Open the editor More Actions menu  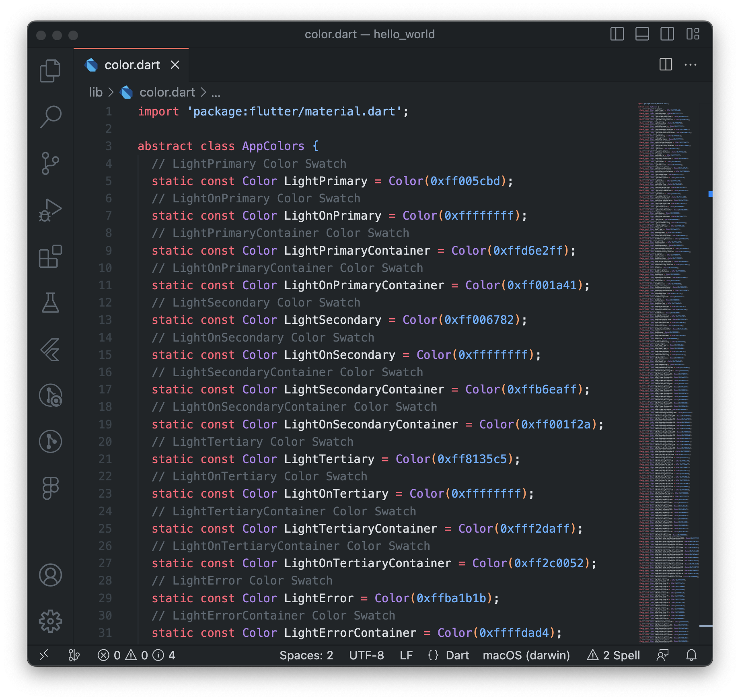point(691,64)
